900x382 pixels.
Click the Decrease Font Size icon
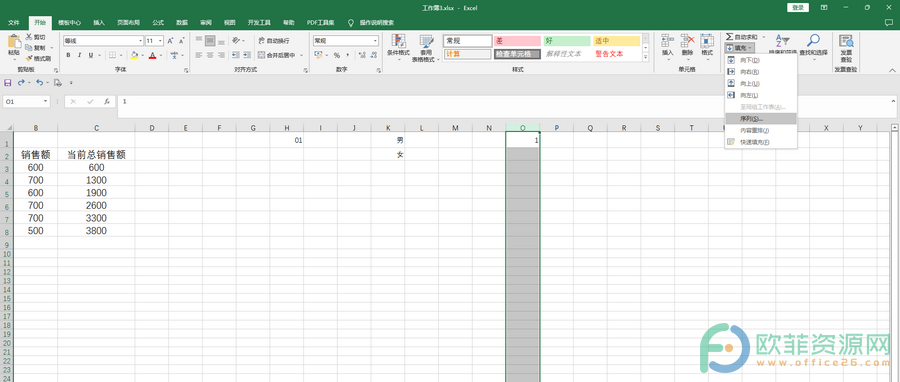pos(181,41)
